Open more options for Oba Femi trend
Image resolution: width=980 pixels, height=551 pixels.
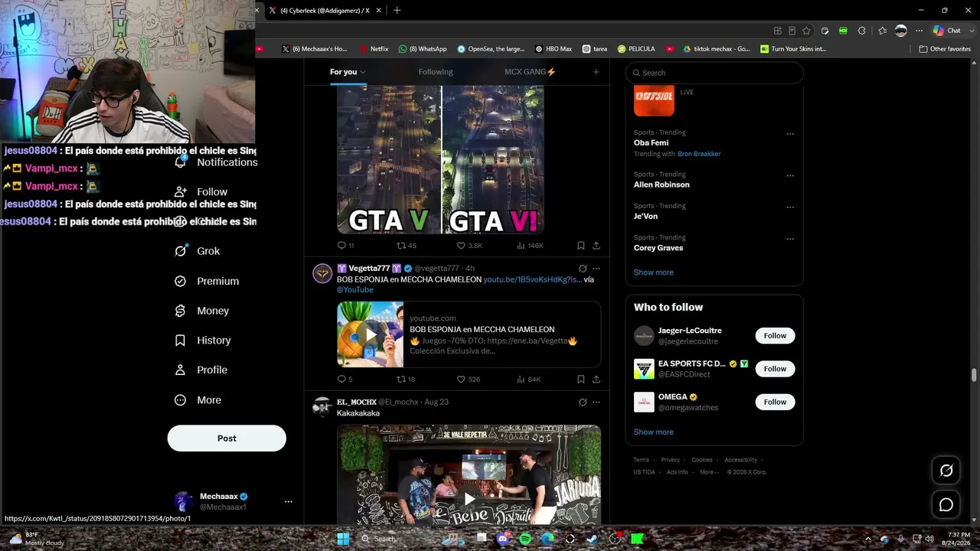click(x=790, y=134)
